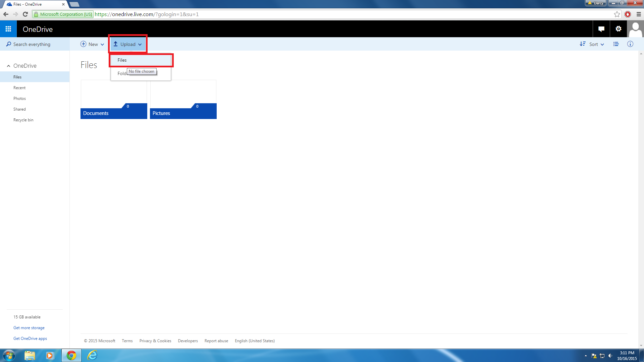This screenshot has height=362, width=644.
Task: Click the © 2015 Microsoft text
Action: tap(100, 341)
